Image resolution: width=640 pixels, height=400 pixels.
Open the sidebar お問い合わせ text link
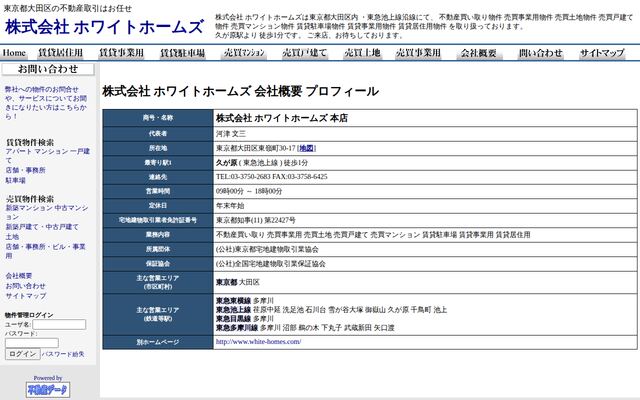pyautogui.click(x=25, y=286)
